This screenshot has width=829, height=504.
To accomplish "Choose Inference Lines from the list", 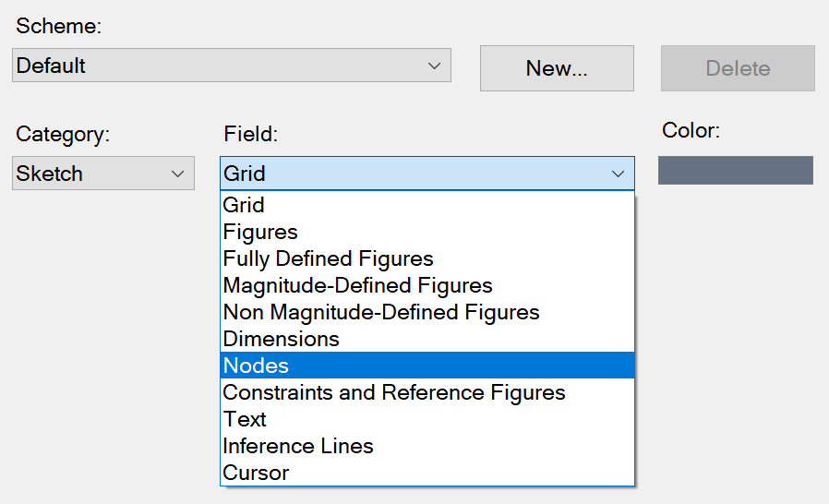I will point(297,446).
